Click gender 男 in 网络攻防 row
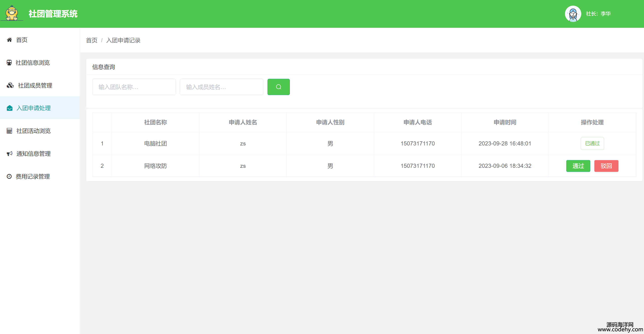This screenshot has height=334, width=644. coord(330,166)
